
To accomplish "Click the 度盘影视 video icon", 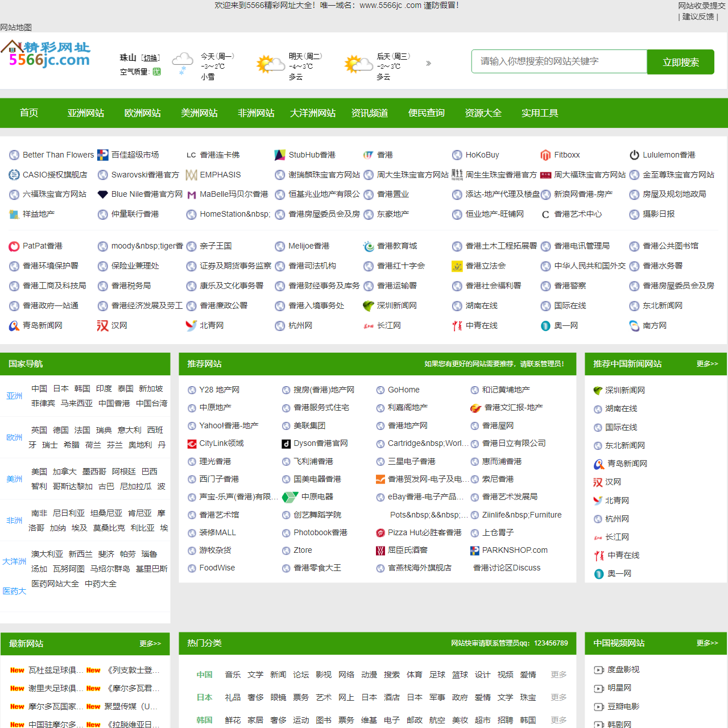I will (598, 670).
